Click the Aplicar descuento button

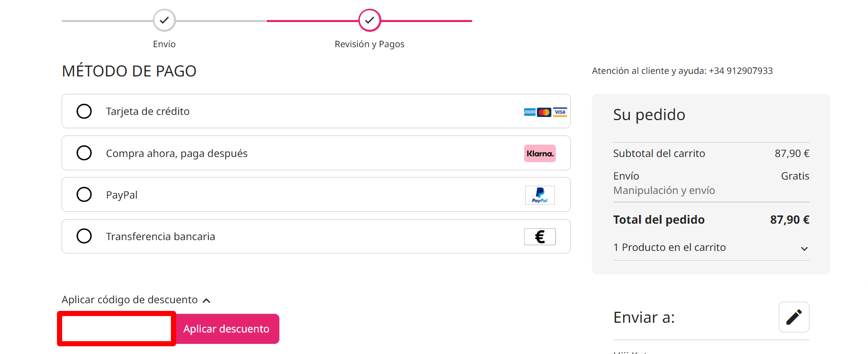[226, 329]
